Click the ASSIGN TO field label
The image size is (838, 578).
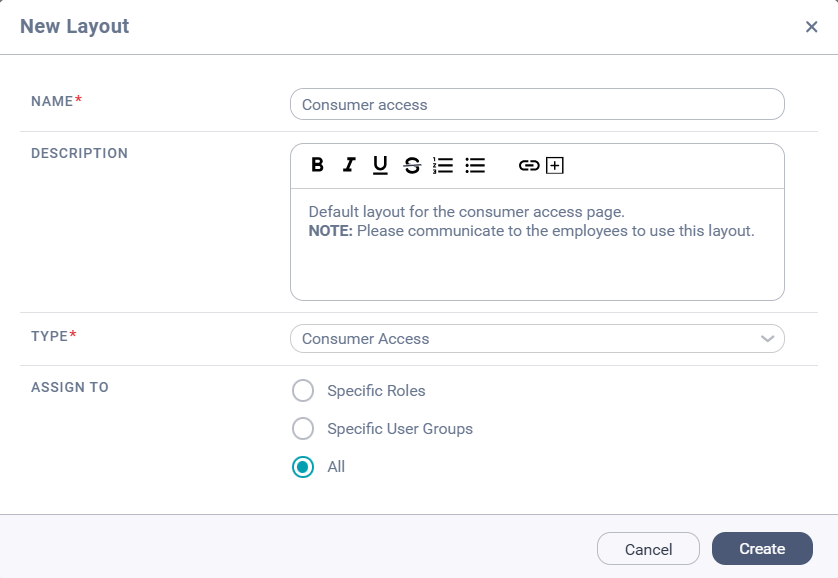coord(69,387)
